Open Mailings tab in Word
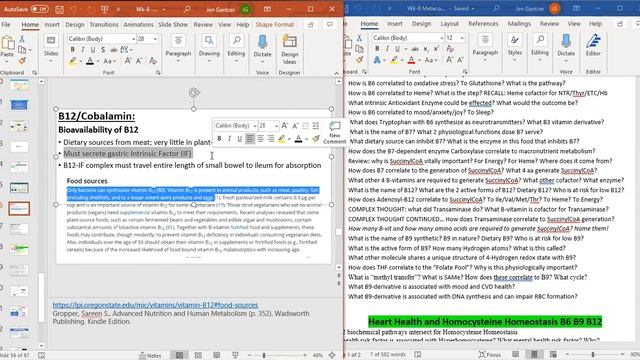This screenshot has height=360, width=640. pyautogui.click(x=519, y=24)
